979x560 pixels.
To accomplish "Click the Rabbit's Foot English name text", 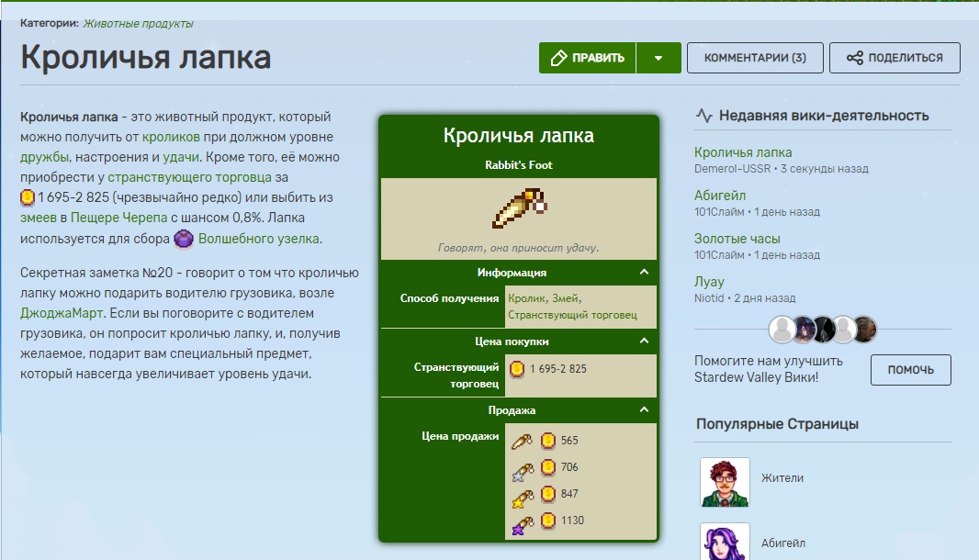I will 519,165.
